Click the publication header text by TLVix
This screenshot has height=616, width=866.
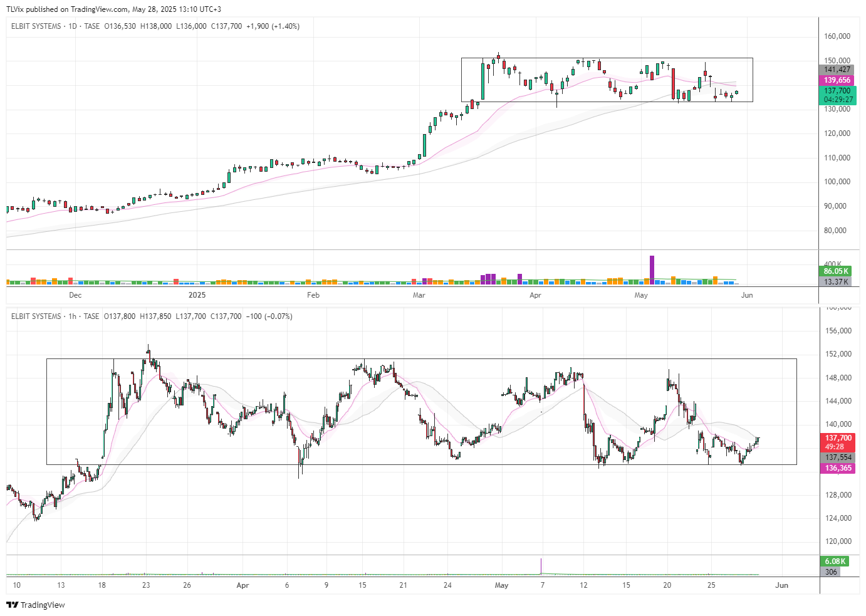pos(113,9)
